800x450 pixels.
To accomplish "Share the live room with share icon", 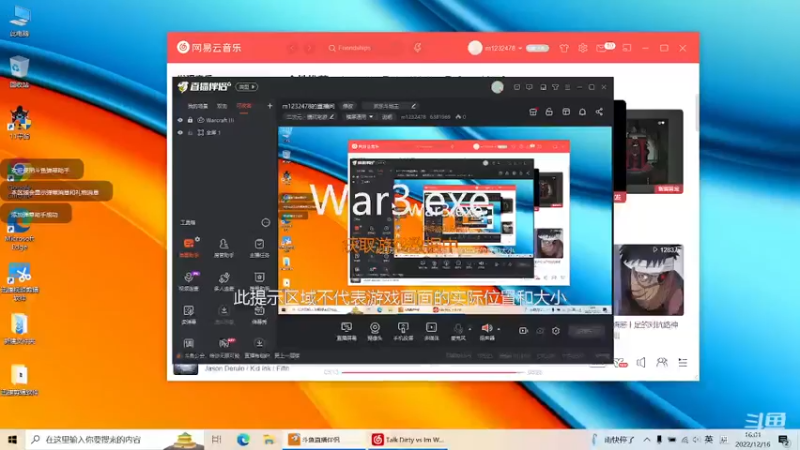I will click(599, 112).
